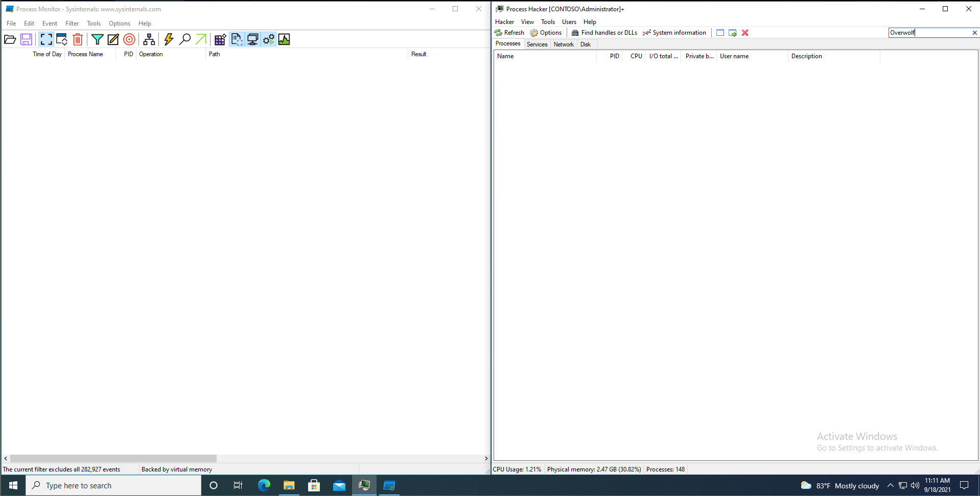The width and height of the screenshot is (980, 496).
Task: Click Highlight pencil icon in Process Monitor
Action: click(x=113, y=39)
